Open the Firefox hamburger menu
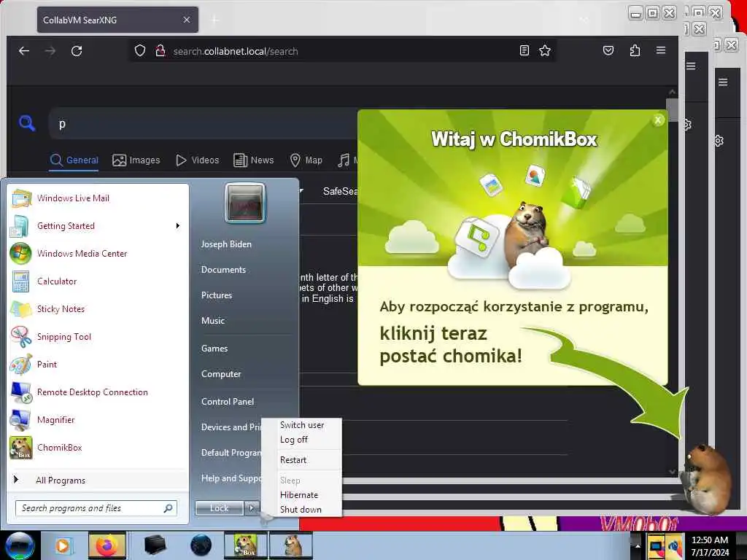This screenshot has height=560, width=747. [x=661, y=50]
